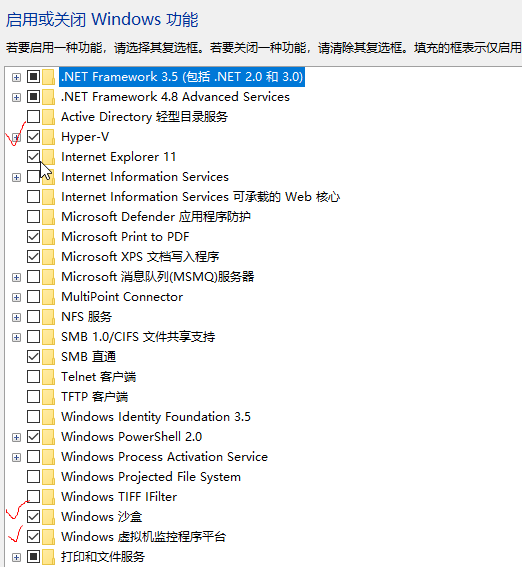
Task: Select Windows Projected File System entry
Action: pos(151,477)
